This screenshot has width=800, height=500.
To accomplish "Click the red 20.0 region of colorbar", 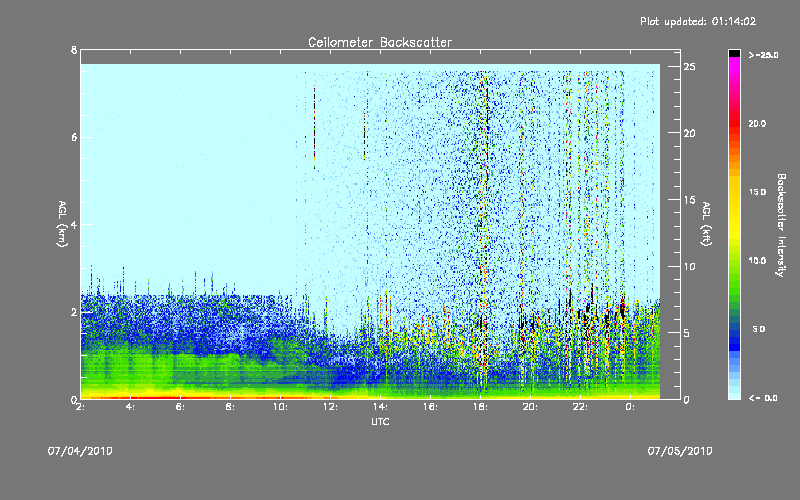I will 734,124.
